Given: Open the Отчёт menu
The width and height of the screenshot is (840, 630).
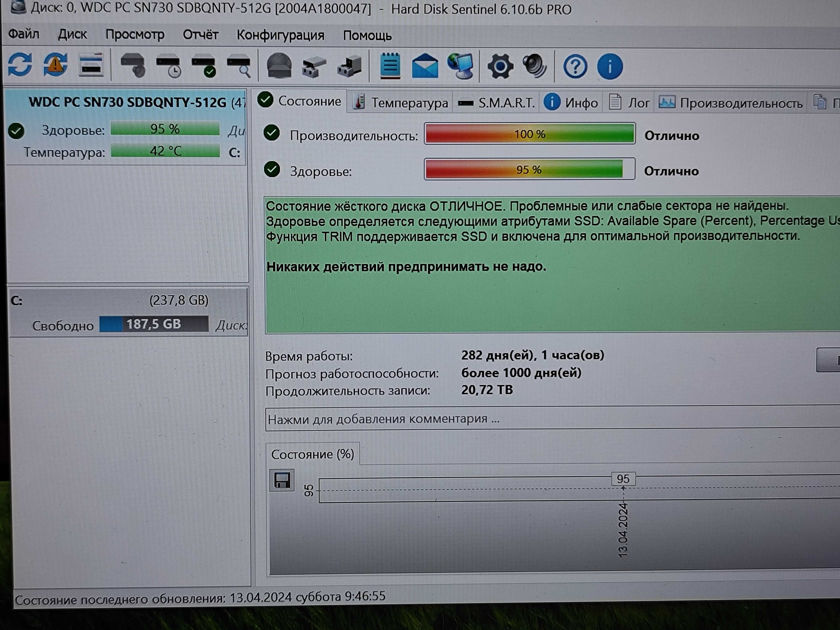Looking at the screenshot, I should click(x=201, y=35).
